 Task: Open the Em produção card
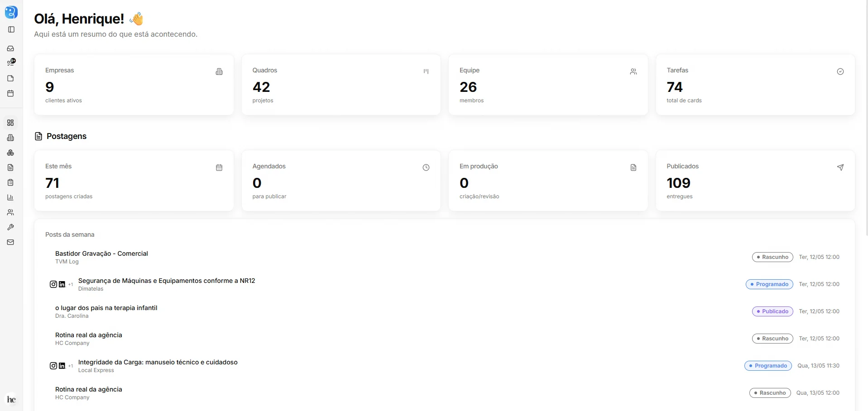[x=548, y=181]
